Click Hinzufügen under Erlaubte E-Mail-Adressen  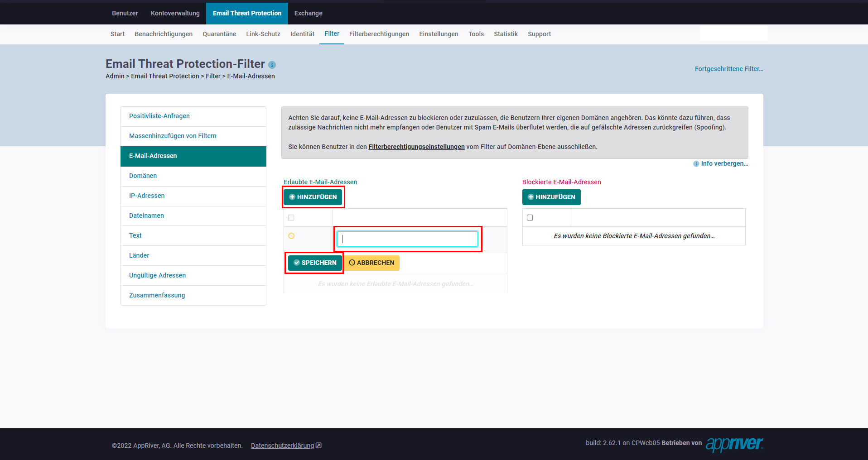[313, 197]
